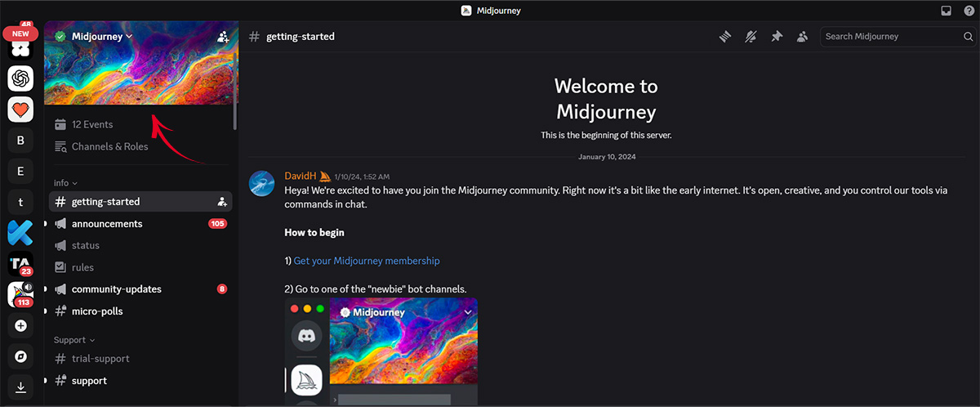Open the announcements channel
Viewport: 980px width, 407px height.
[x=140, y=224]
